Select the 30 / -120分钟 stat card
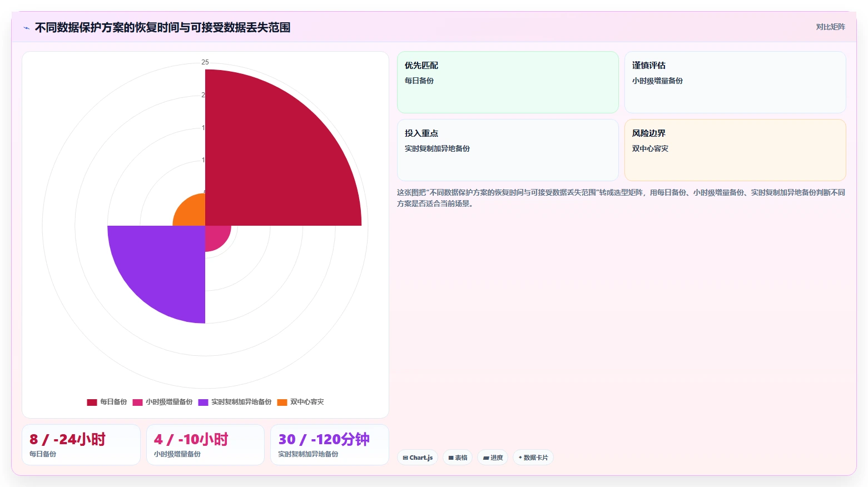This screenshot has height=487, width=868. (x=329, y=445)
